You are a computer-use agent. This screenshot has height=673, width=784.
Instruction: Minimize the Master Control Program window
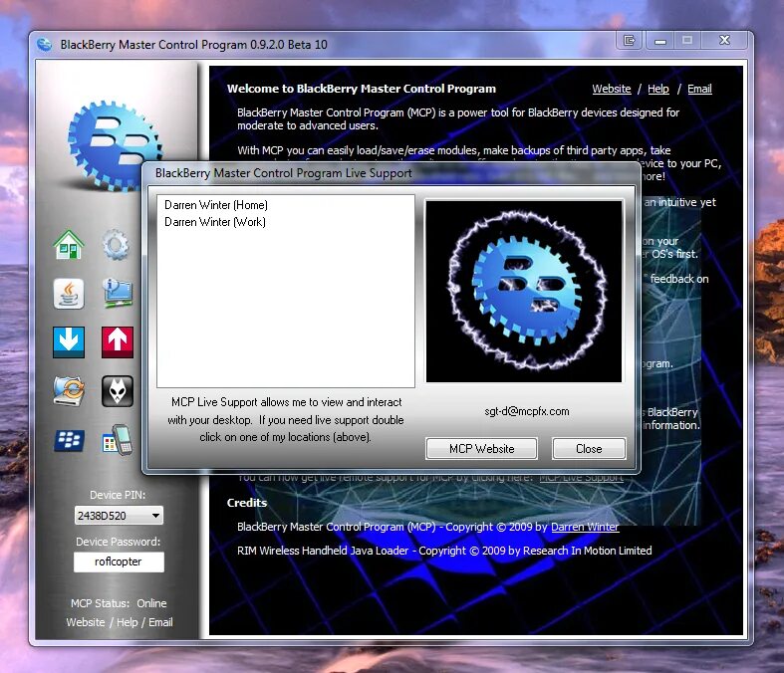coord(660,41)
